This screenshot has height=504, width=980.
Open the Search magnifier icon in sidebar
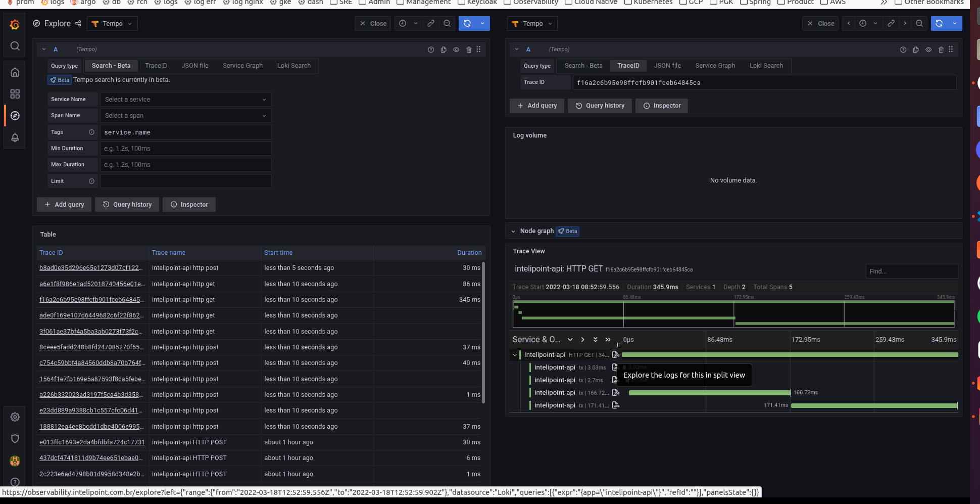15,46
